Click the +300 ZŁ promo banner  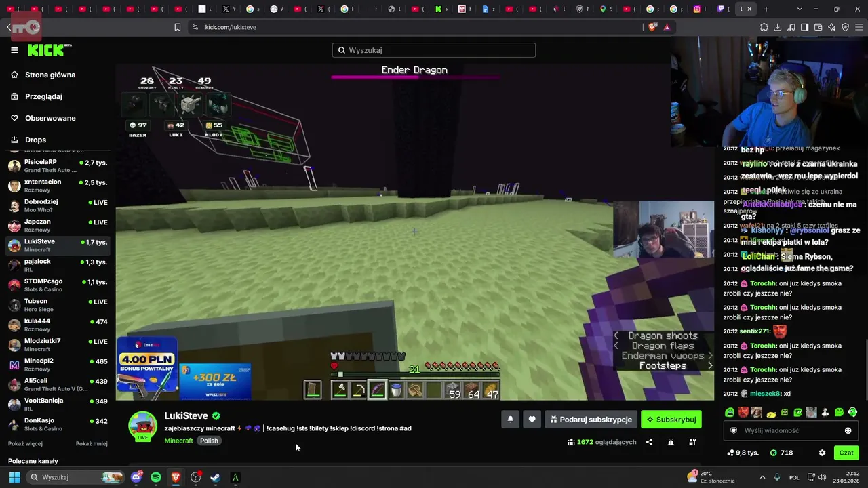tap(214, 381)
